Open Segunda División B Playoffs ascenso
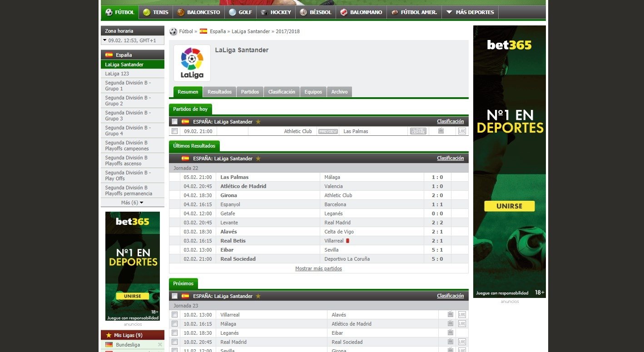This screenshot has height=352, width=644. click(x=132, y=160)
